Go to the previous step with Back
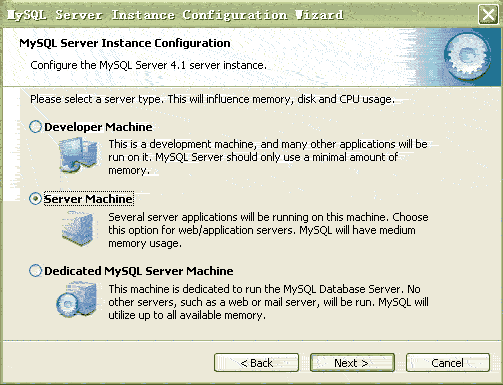The image size is (503, 385). [x=256, y=363]
